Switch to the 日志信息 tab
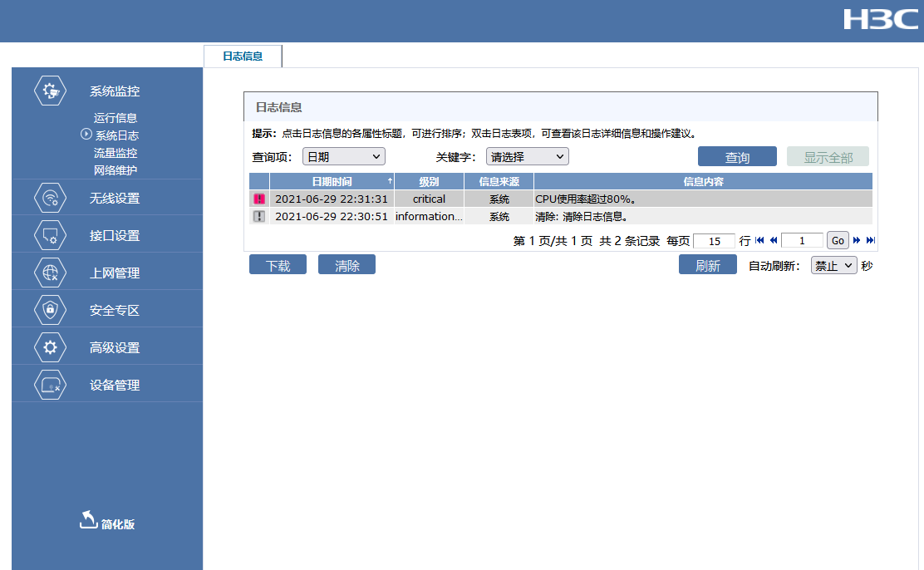 click(x=243, y=56)
